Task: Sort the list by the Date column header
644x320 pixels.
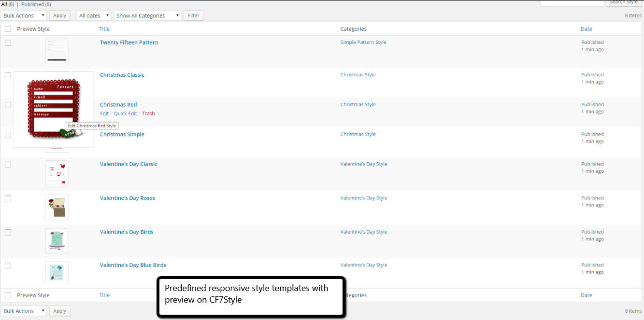Action: click(586, 29)
